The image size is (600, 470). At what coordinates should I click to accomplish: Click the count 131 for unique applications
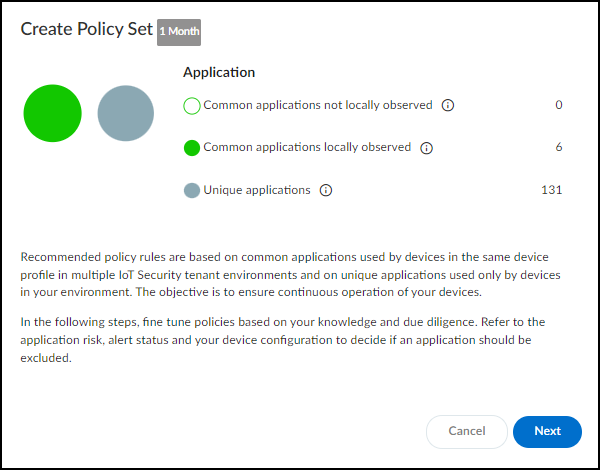[551, 190]
